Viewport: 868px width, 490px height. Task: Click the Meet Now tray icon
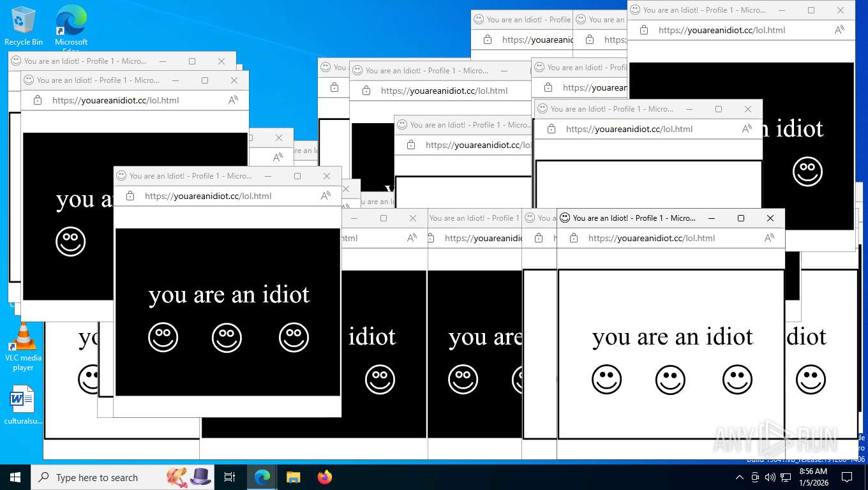click(755, 477)
